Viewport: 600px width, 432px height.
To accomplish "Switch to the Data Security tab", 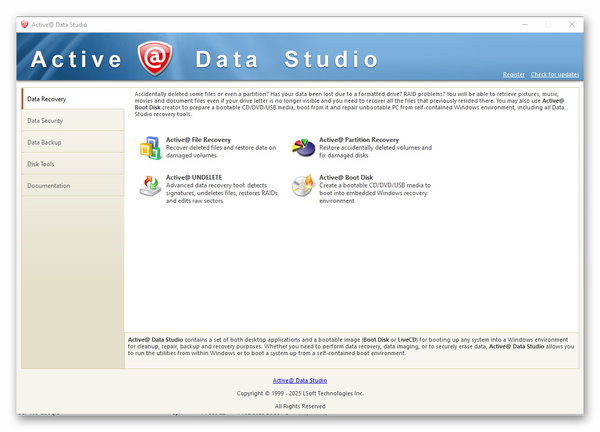I will [x=73, y=121].
